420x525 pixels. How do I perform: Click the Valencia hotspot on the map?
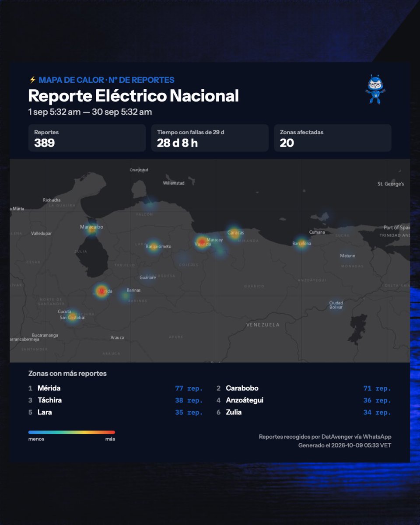[x=202, y=241]
